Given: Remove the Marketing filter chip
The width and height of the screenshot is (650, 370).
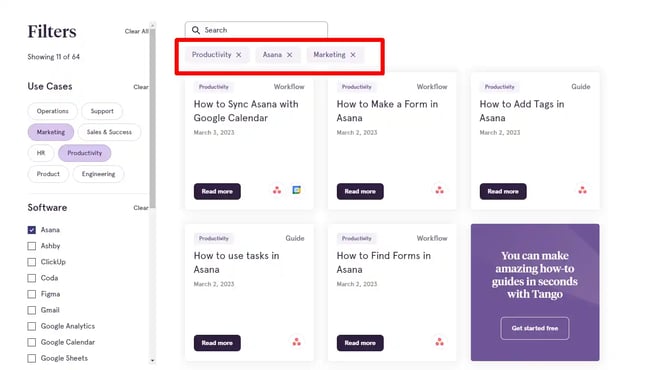Looking at the screenshot, I should pyautogui.click(x=353, y=55).
